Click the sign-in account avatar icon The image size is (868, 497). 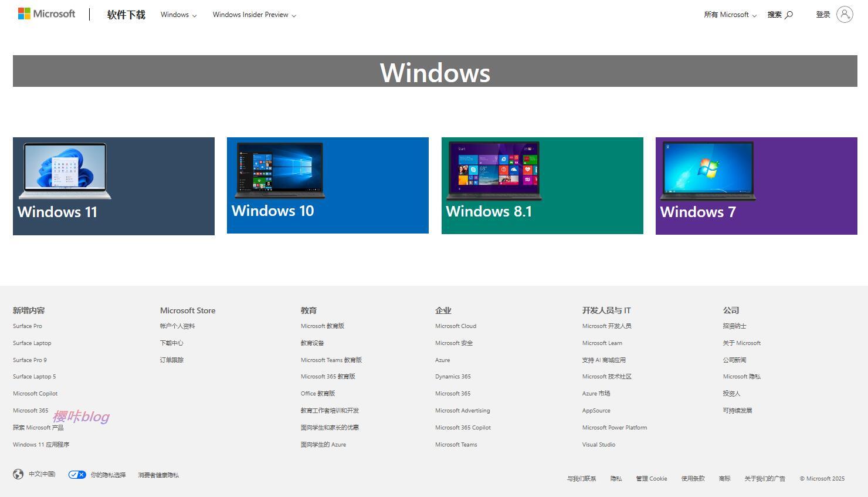click(845, 14)
